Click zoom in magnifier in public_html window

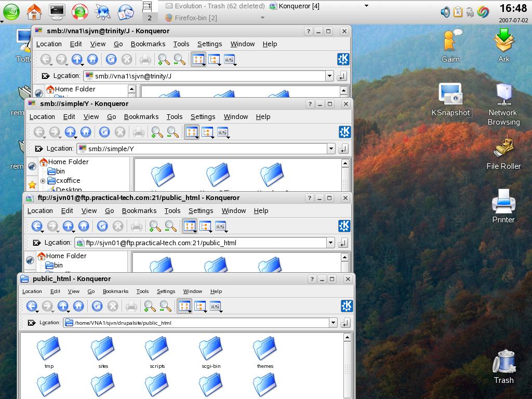tap(150, 307)
